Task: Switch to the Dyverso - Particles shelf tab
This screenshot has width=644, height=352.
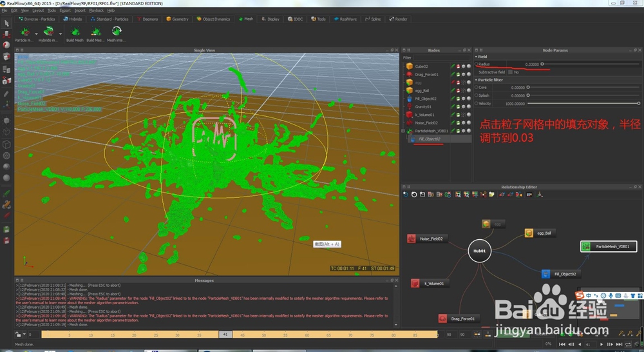Action: pos(37,19)
